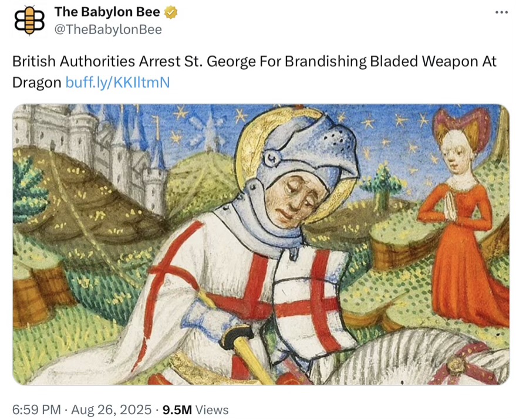Click the gold verified badge

click(171, 12)
